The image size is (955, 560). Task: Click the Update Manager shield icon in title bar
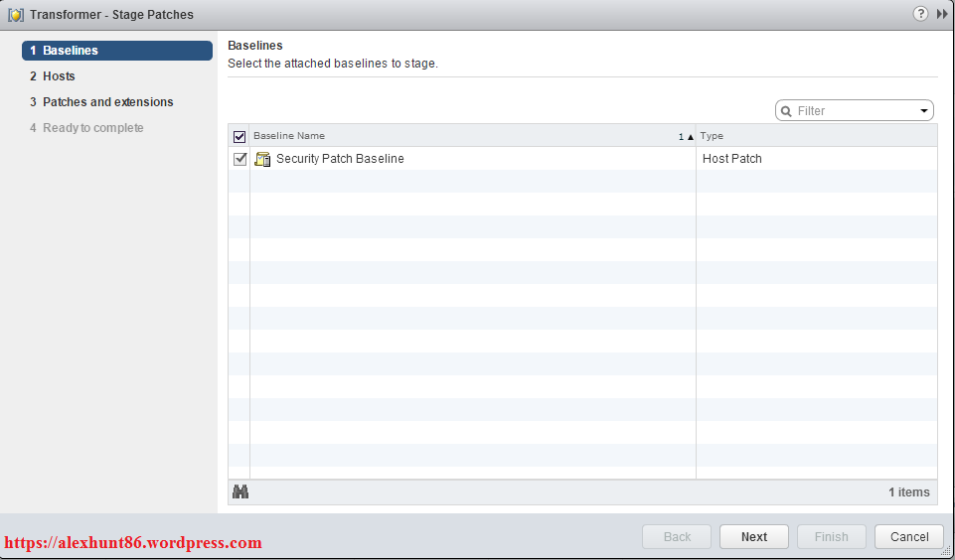[16, 15]
